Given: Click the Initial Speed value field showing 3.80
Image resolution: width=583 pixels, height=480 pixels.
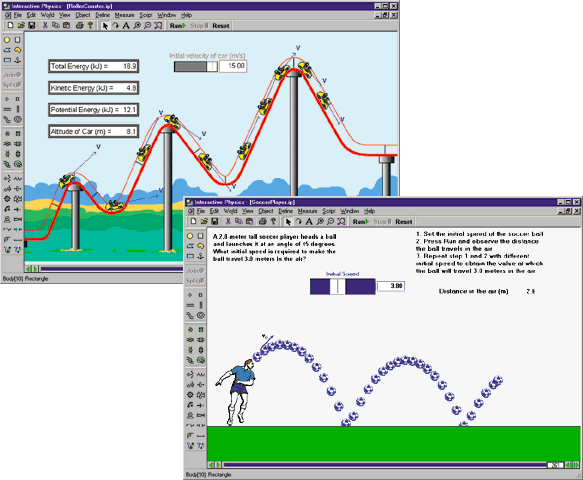Looking at the screenshot, I should click(x=390, y=286).
